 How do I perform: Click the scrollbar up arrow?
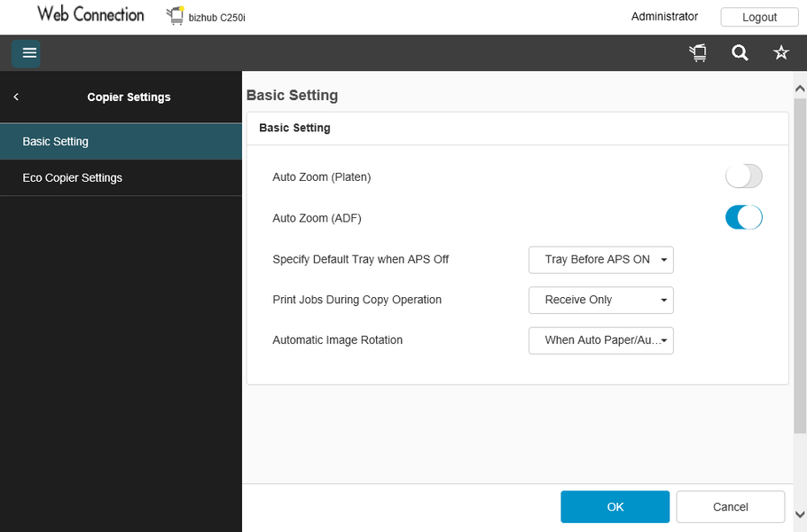click(x=800, y=89)
